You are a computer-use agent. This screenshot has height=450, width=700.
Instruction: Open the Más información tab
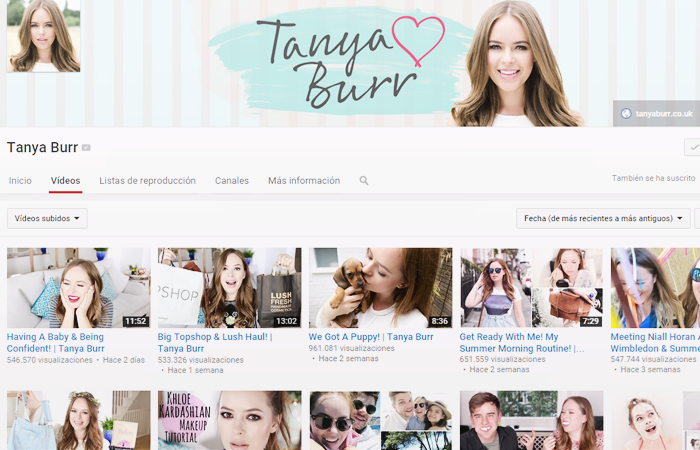click(x=304, y=180)
